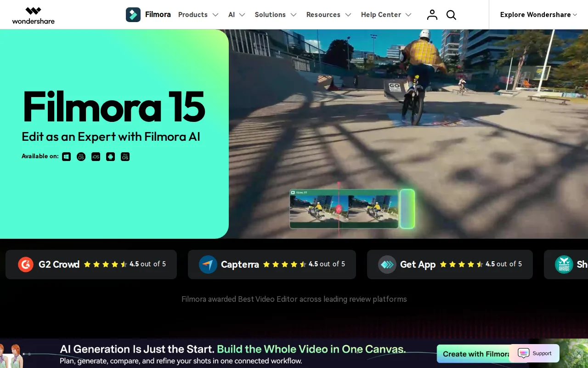Click the macOS platform icon
This screenshot has height=368, width=588.
pos(81,157)
